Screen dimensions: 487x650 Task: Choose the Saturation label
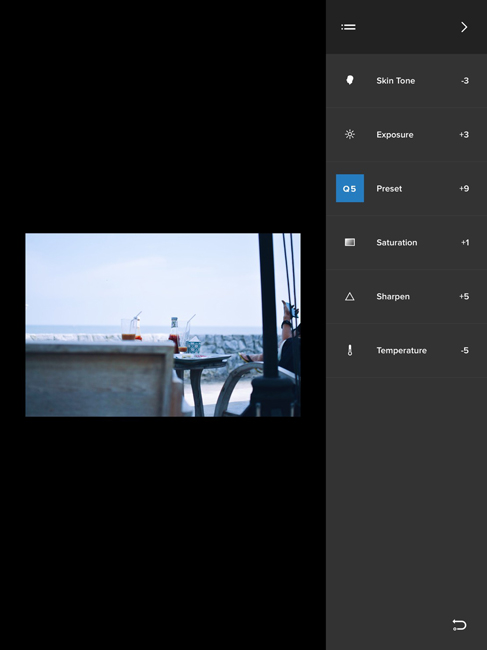tap(397, 243)
